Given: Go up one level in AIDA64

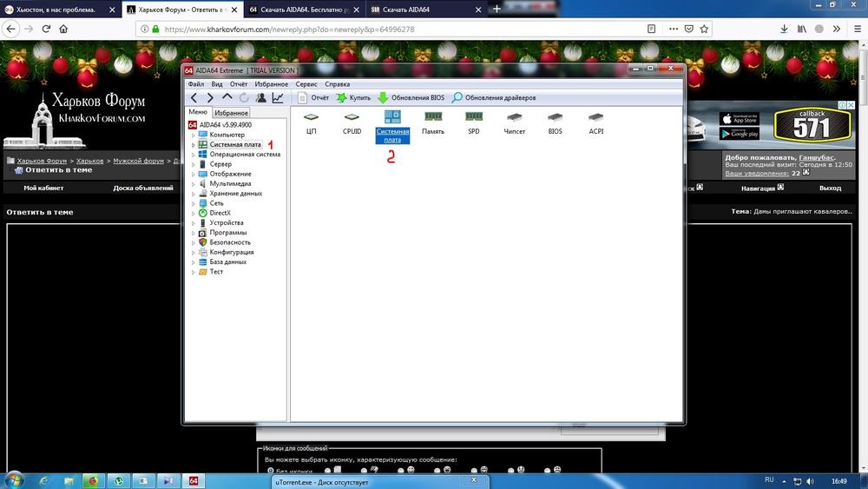Looking at the screenshot, I should pyautogui.click(x=227, y=97).
